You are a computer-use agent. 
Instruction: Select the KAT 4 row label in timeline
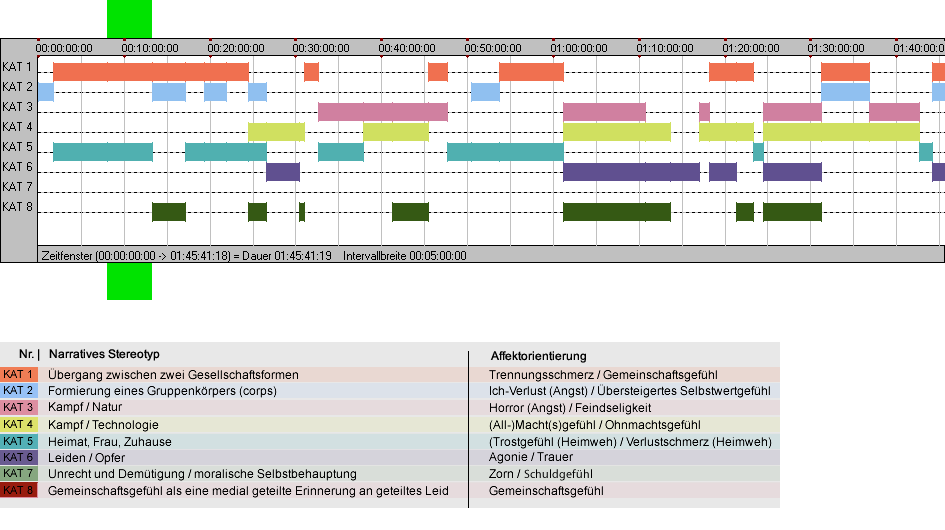tap(17, 127)
